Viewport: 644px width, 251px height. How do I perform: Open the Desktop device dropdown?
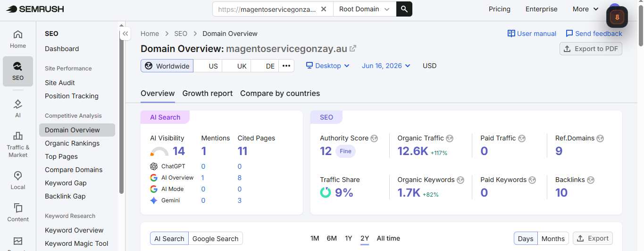328,66
